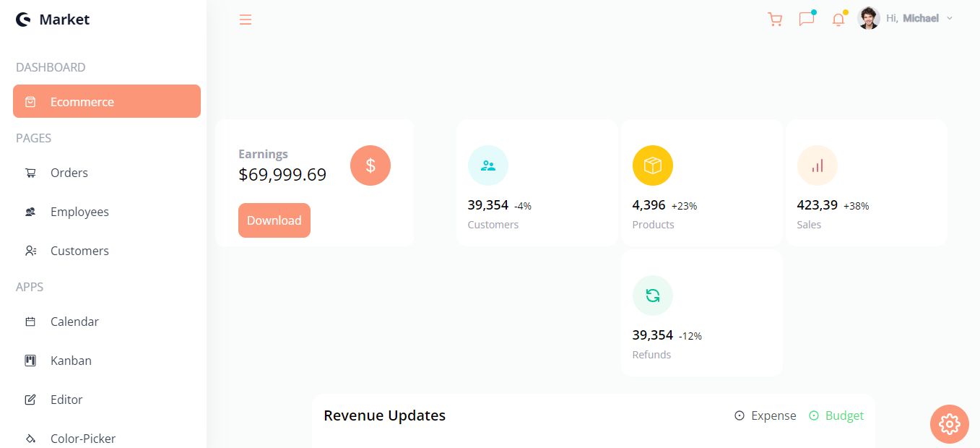Toggle the hamburger sidebar menu
980x448 pixels.
pos(246,20)
